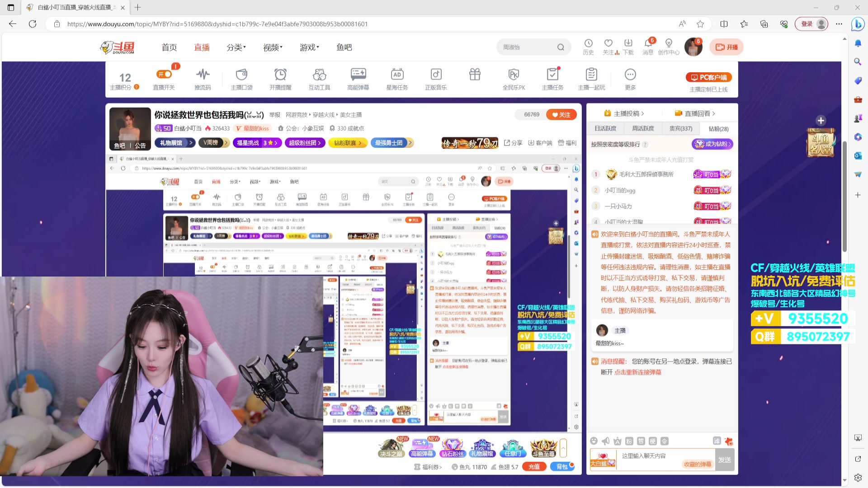The height and width of the screenshot is (488, 868).
Task: Switch to the 日活跃度 tab
Action: click(605, 129)
